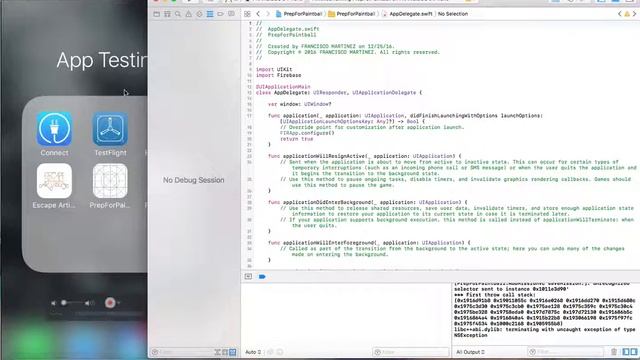Screen dimensions: 640x360
Task: Show the Project navigator in Xcode
Action: click(157, 14)
